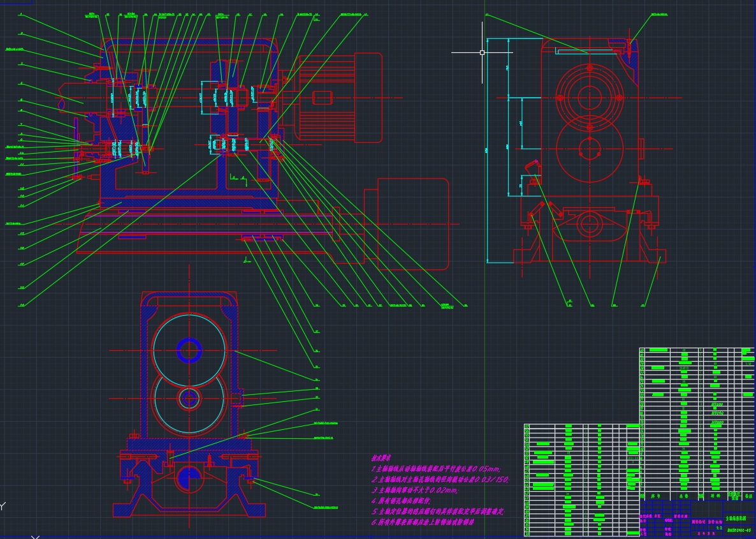This screenshot has width=756, height=539.
Task: Click the crosshair cursor pickbox
Action: tap(482, 52)
